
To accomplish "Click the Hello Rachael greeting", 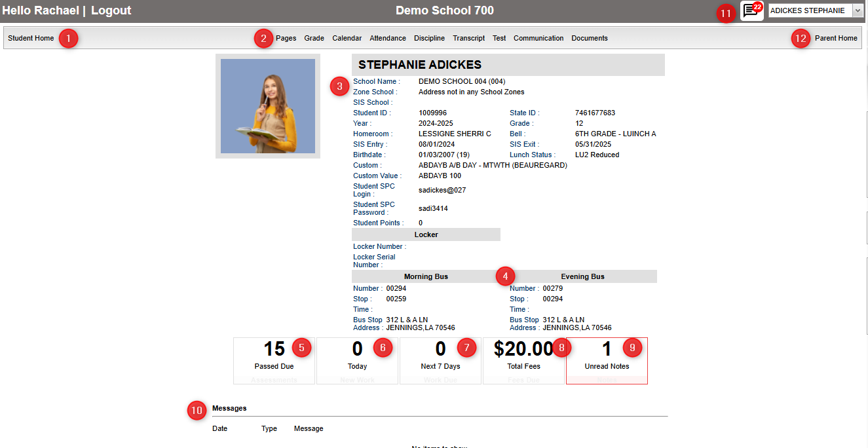I will (x=41, y=10).
